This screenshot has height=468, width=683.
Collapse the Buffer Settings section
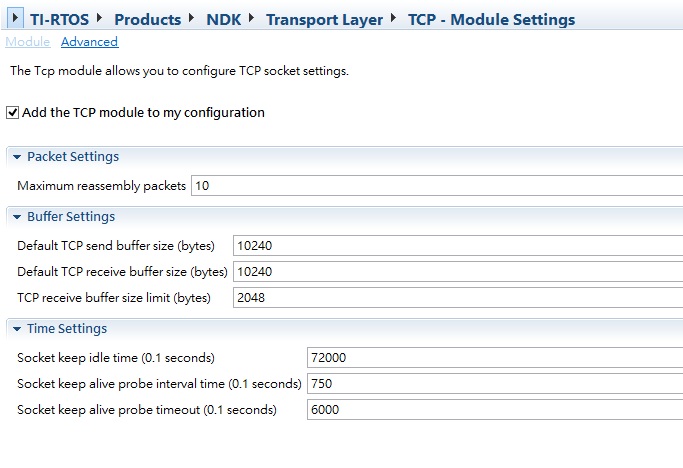coord(17,217)
